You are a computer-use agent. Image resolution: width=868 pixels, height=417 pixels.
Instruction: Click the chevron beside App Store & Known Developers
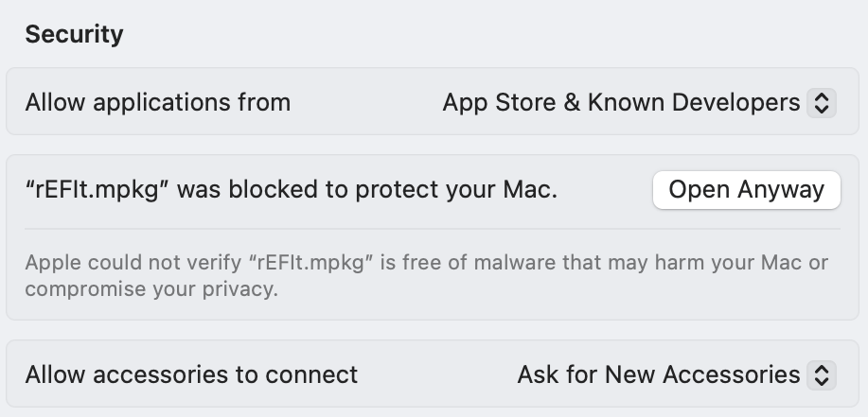[x=821, y=102]
